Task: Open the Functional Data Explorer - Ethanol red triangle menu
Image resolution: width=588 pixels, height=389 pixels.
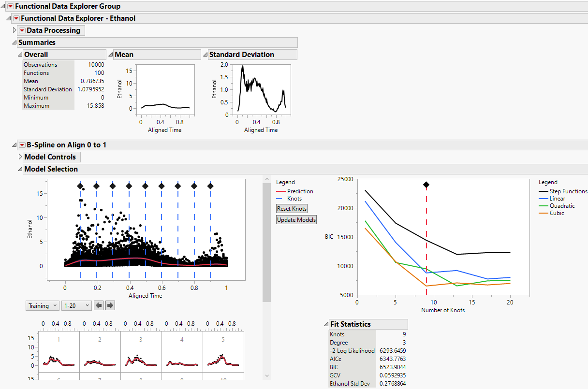Action: pyautogui.click(x=15, y=18)
